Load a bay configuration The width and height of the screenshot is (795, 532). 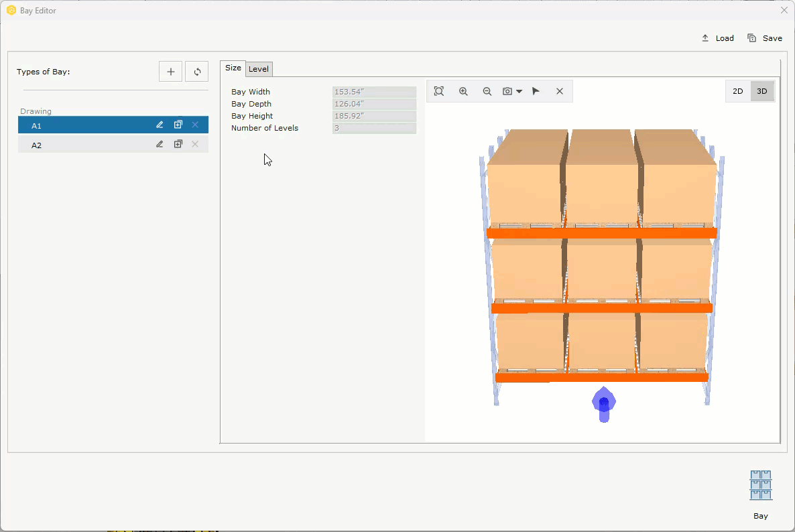[718, 38]
